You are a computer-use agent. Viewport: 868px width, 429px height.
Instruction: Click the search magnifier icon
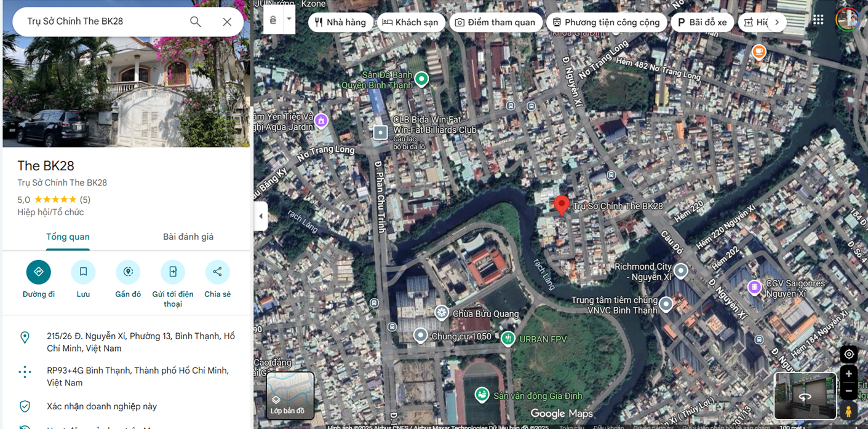196,22
